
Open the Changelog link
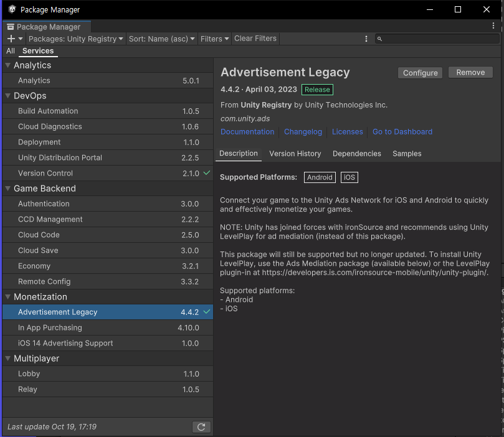click(303, 131)
